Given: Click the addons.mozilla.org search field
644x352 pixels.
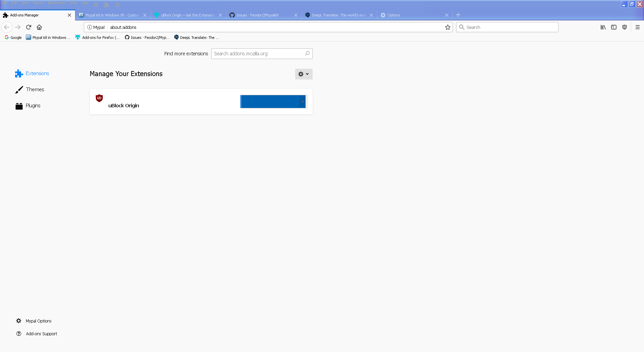Looking at the screenshot, I should point(258,54).
